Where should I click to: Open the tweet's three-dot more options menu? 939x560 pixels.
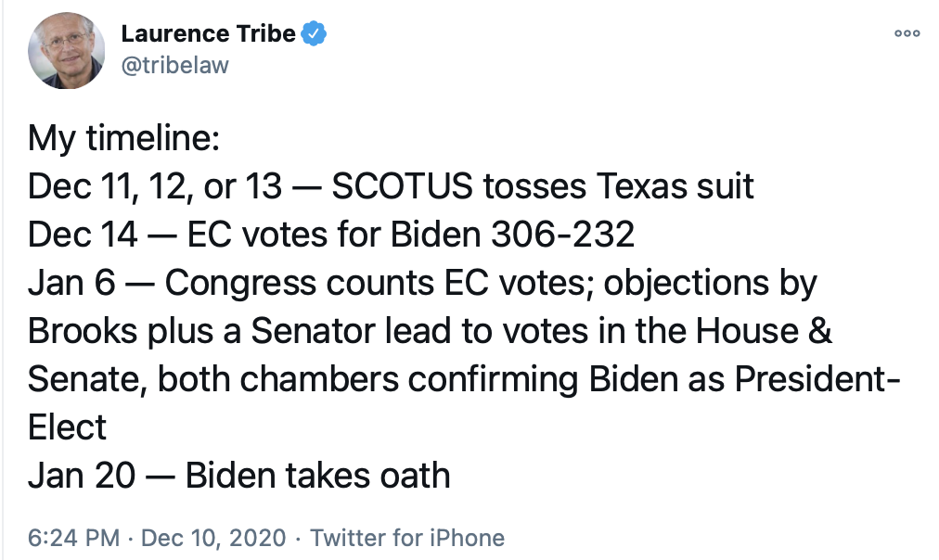coord(907,33)
